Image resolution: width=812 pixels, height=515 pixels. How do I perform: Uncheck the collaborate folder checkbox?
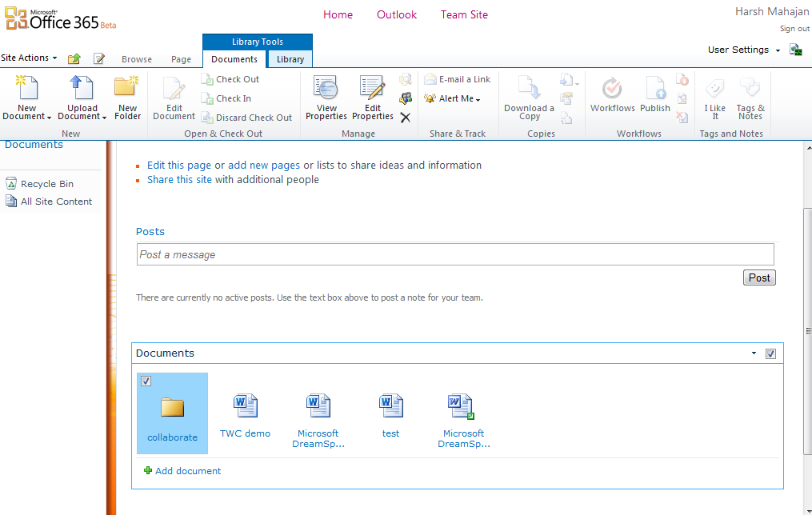(x=146, y=381)
